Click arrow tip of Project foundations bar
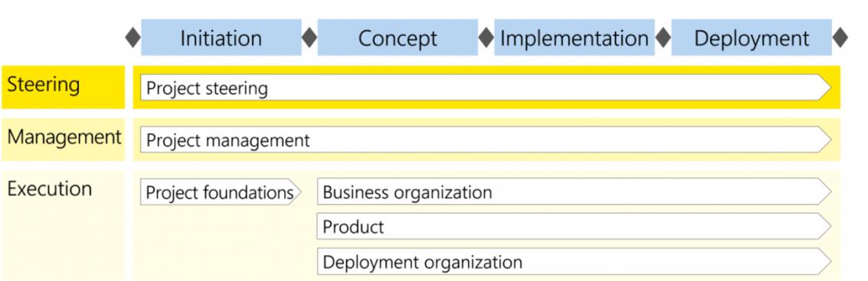Viewport: 868px width, 281px height. coord(295,192)
